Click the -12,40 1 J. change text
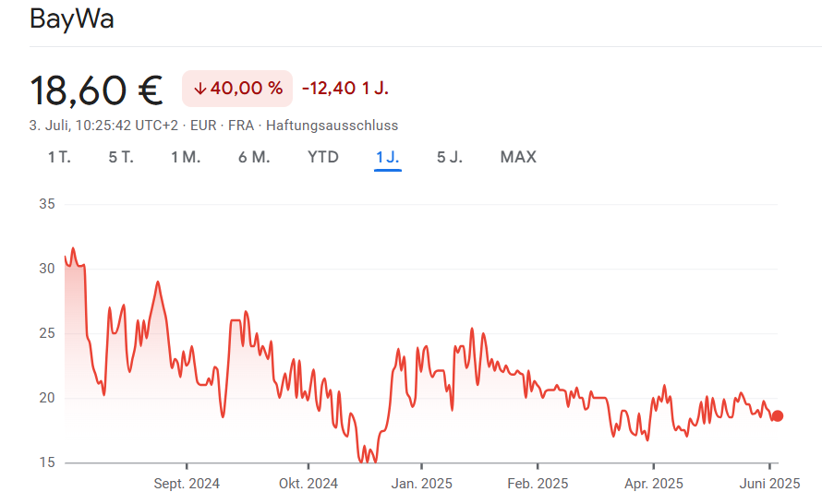This screenshot has height=504, width=822. click(x=345, y=88)
